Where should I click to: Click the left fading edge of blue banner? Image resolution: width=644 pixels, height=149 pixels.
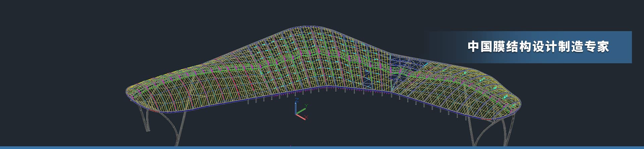click(x=436, y=47)
